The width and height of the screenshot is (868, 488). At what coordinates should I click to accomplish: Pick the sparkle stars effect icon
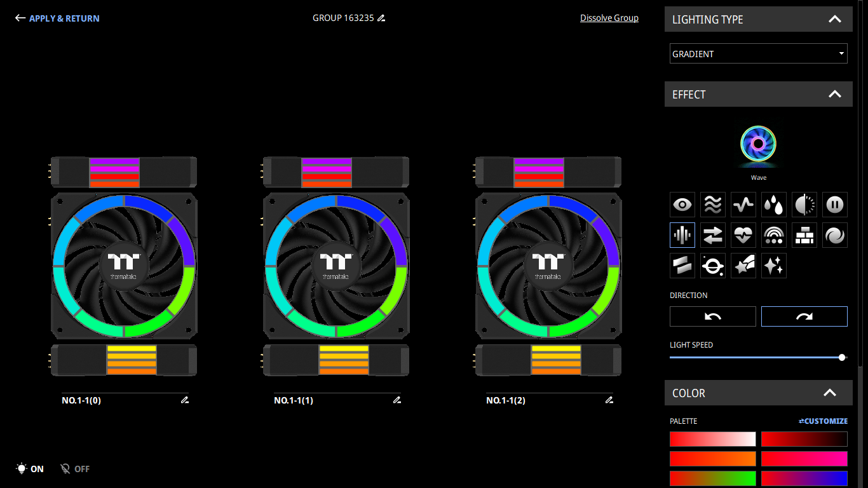coord(774,266)
